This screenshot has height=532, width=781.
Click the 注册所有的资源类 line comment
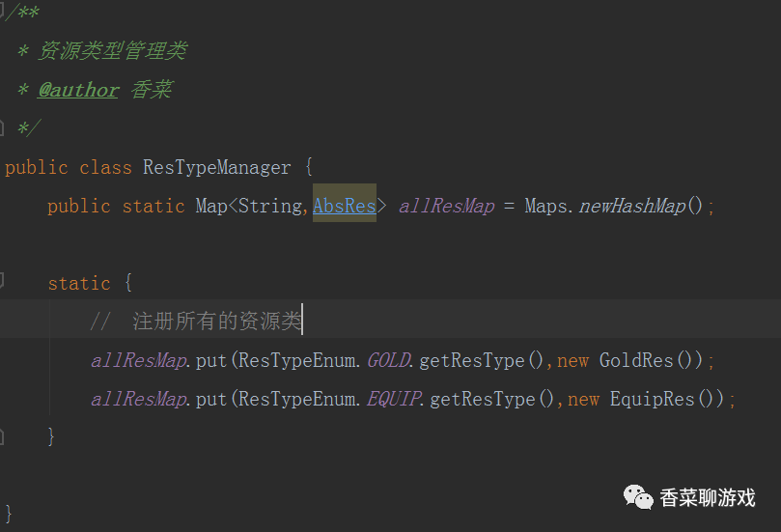(x=217, y=322)
